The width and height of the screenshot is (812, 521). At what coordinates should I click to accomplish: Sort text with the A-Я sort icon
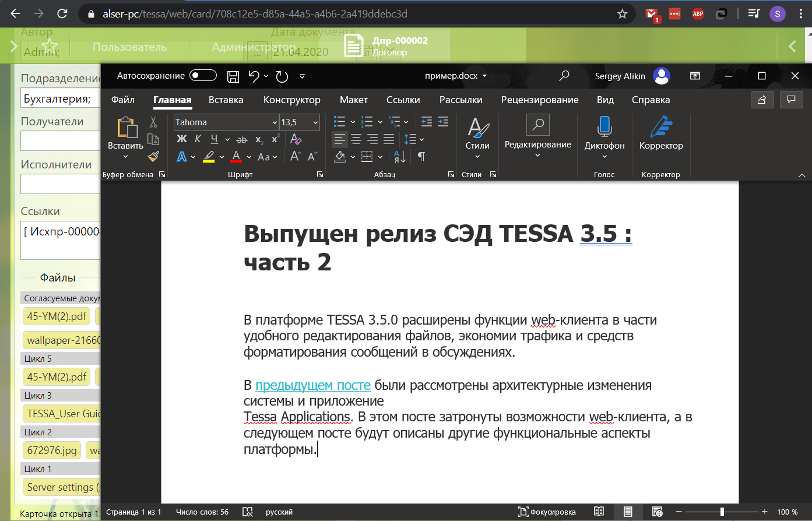(400, 156)
